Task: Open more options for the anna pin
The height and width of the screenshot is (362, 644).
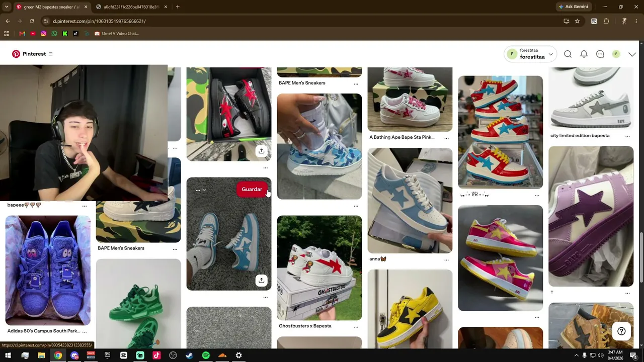Action: coord(446,260)
